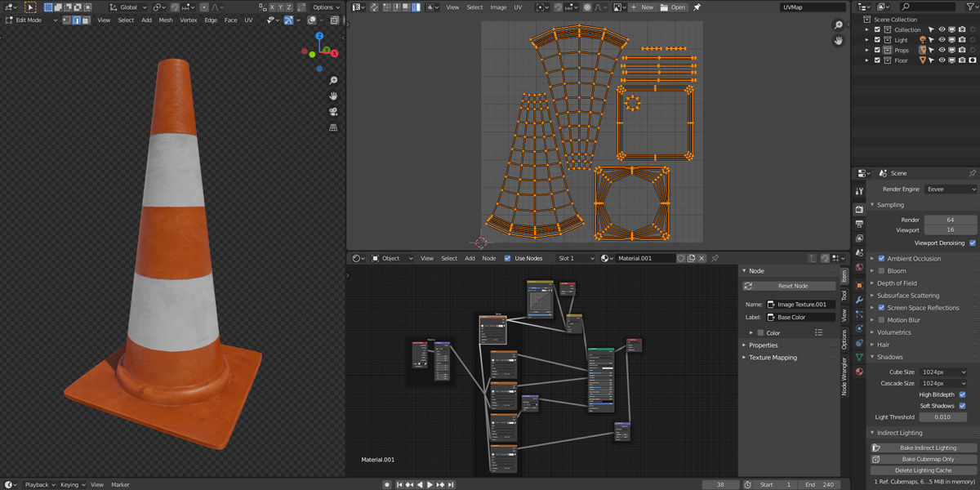Screen dimensions: 980x490
Task: Disable Screen Space Reflections checkbox
Action: (x=881, y=308)
